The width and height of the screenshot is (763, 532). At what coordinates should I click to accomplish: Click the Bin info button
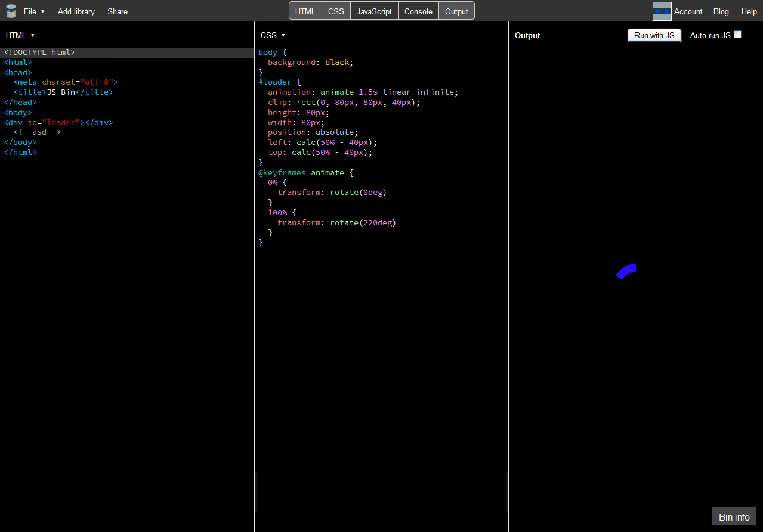click(x=734, y=517)
